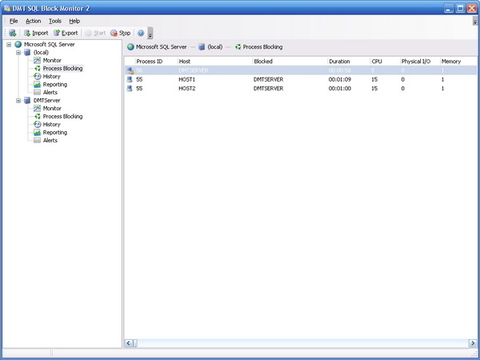The height and width of the screenshot is (360, 480).
Task: Click the add server icon in toolbar
Action: 13,33
